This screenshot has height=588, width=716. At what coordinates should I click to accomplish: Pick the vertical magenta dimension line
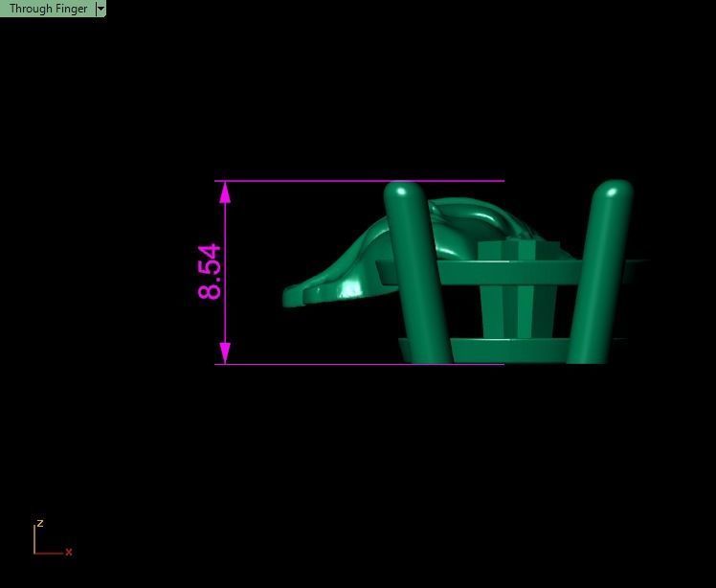pyautogui.click(x=225, y=273)
